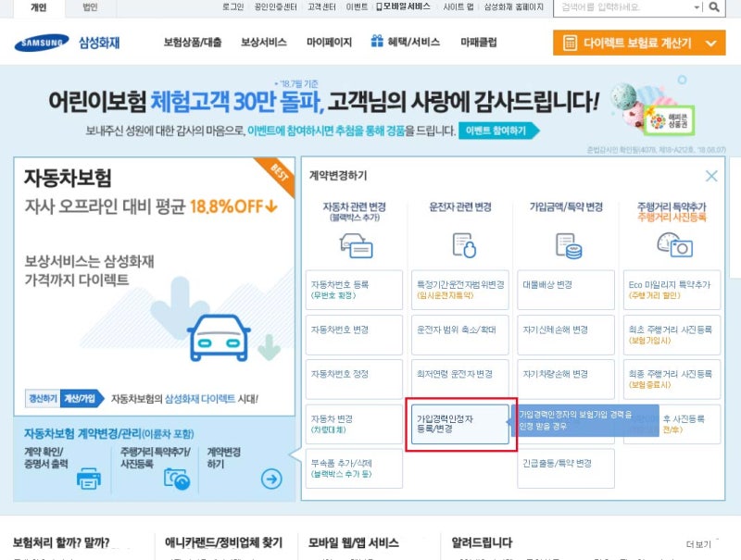Click the 주행거리 사진등록 camera gauge icon
This screenshot has height=560, width=741.
(x=675, y=244)
